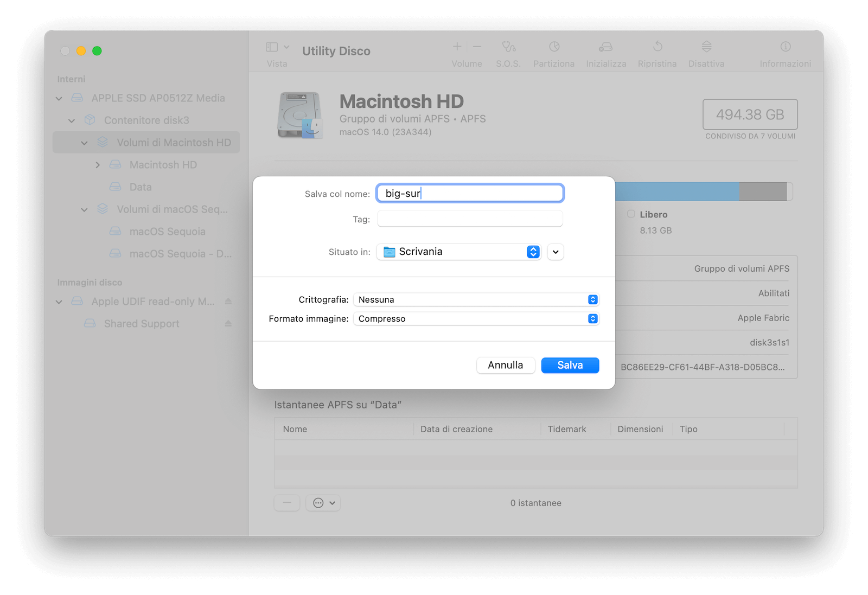Viewport: 868px width, 595px height.
Task: Expand the Macintosh HD volume row
Action: tap(98, 165)
